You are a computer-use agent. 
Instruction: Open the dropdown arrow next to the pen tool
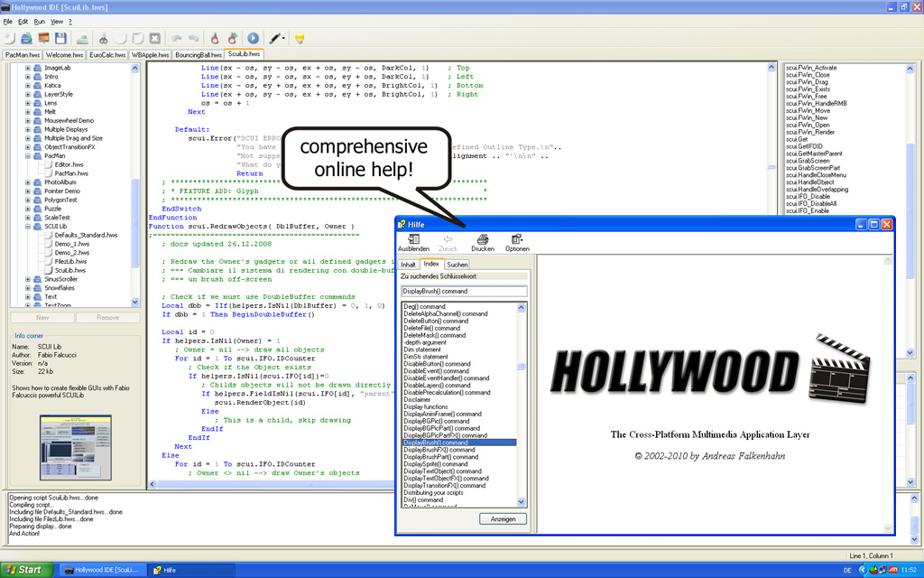[x=283, y=38]
